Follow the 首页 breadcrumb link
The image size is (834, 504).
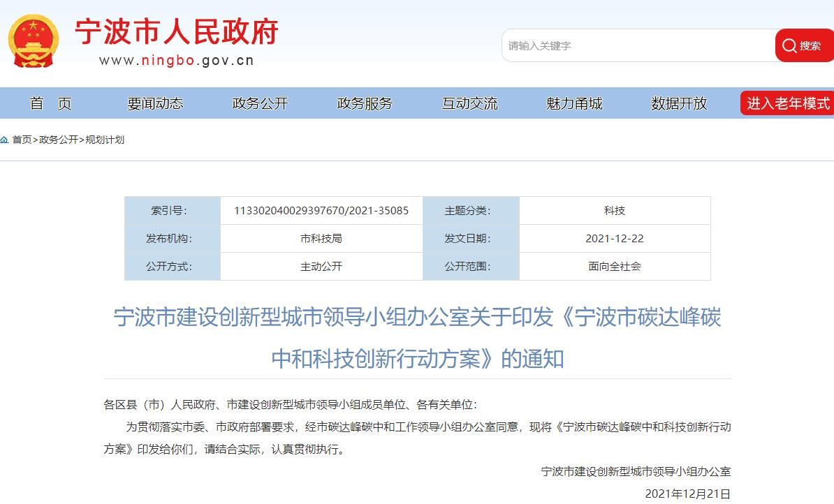[22, 140]
